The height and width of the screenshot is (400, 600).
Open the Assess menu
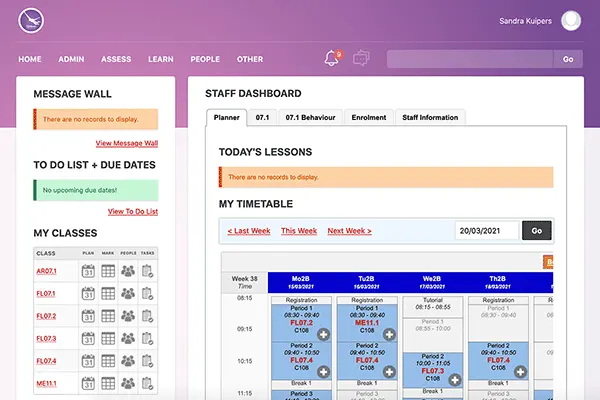pyautogui.click(x=116, y=59)
